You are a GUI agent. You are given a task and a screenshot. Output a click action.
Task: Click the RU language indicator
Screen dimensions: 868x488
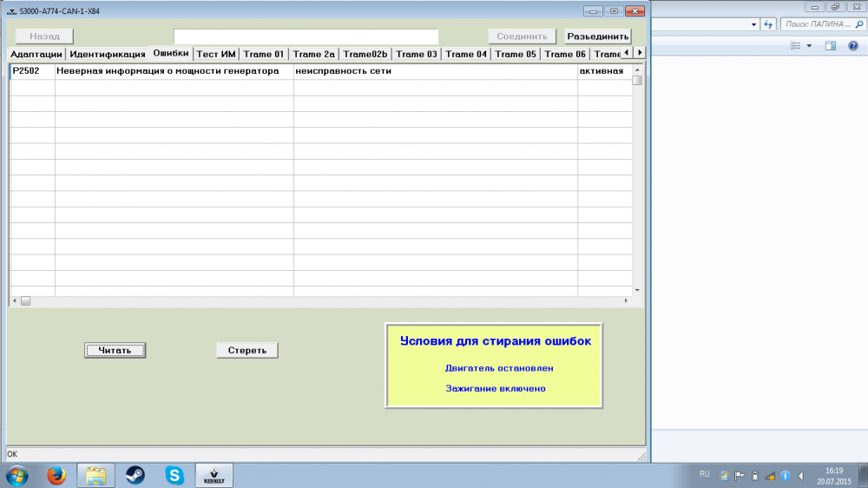click(704, 474)
